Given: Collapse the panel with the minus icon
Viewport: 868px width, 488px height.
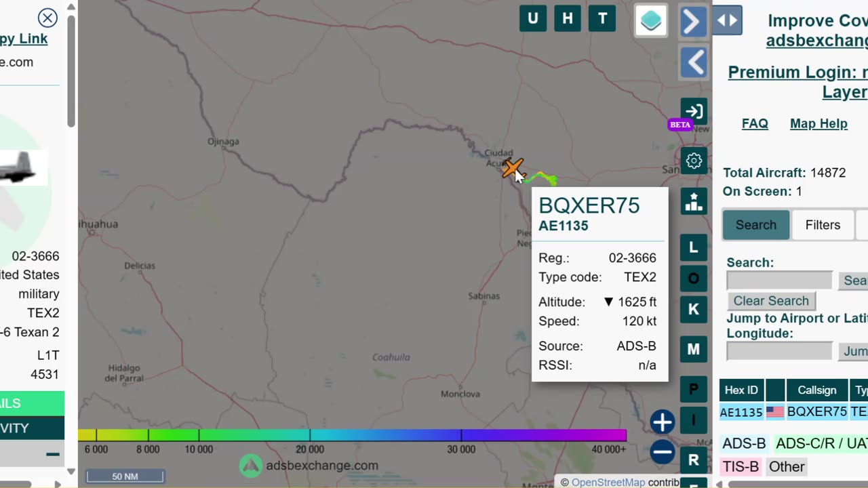Looking at the screenshot, I should (x=53, y=454).
